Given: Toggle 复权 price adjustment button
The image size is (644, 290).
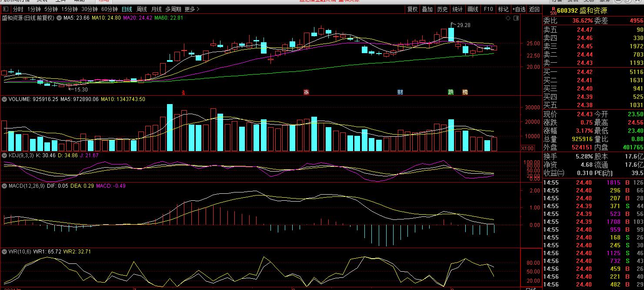Looking at the screenshot, I should coord(412,9).
